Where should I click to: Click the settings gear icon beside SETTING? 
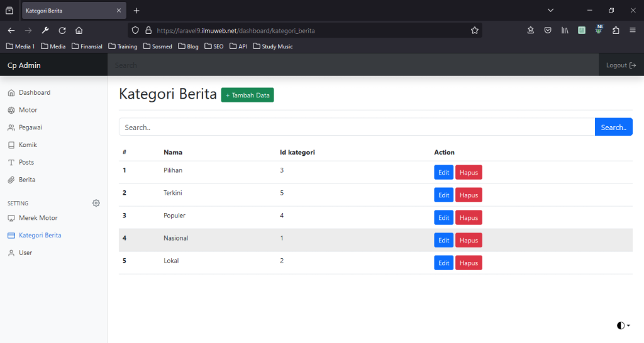coord(96,203)
